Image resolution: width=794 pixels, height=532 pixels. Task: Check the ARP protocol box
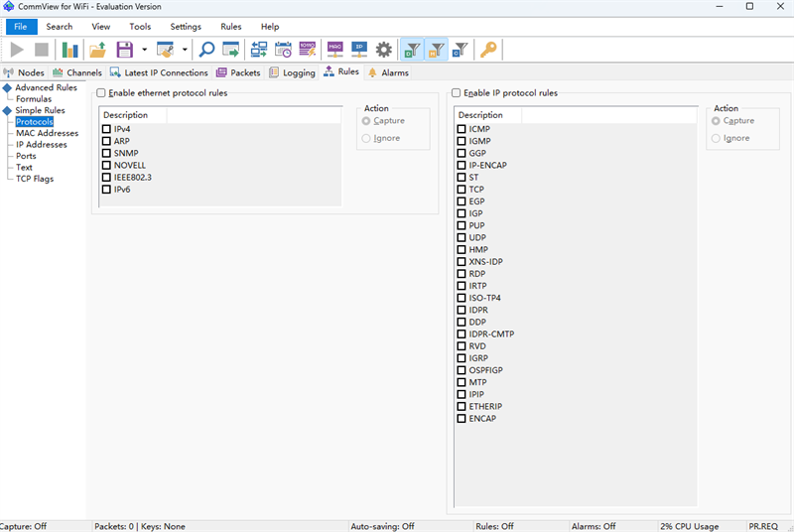click(106, 141)
